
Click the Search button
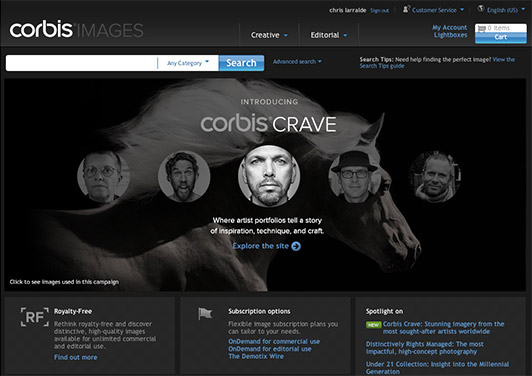241,63
